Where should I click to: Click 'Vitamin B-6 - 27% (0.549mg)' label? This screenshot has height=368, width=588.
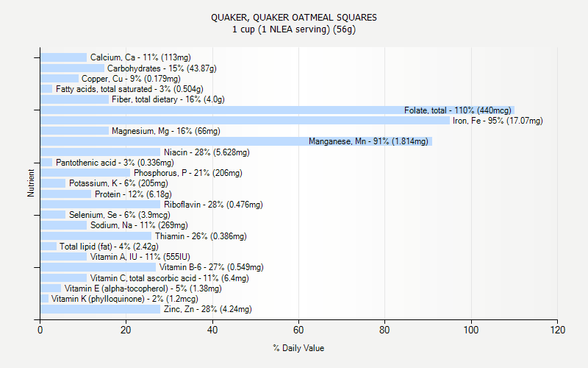click(212, 267)
